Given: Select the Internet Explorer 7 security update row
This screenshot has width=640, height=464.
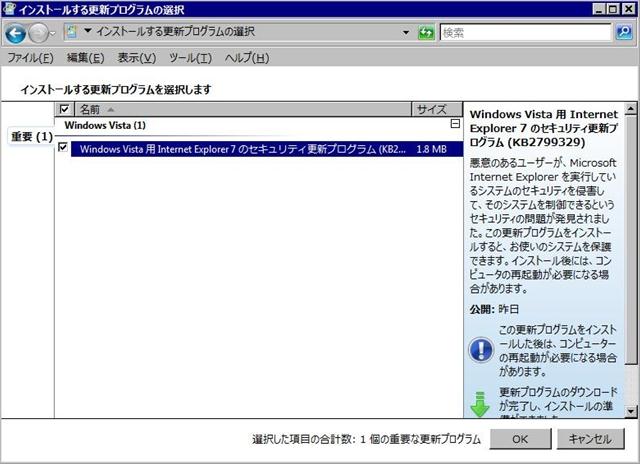Looking at the screenshot, I should point(267,149).
